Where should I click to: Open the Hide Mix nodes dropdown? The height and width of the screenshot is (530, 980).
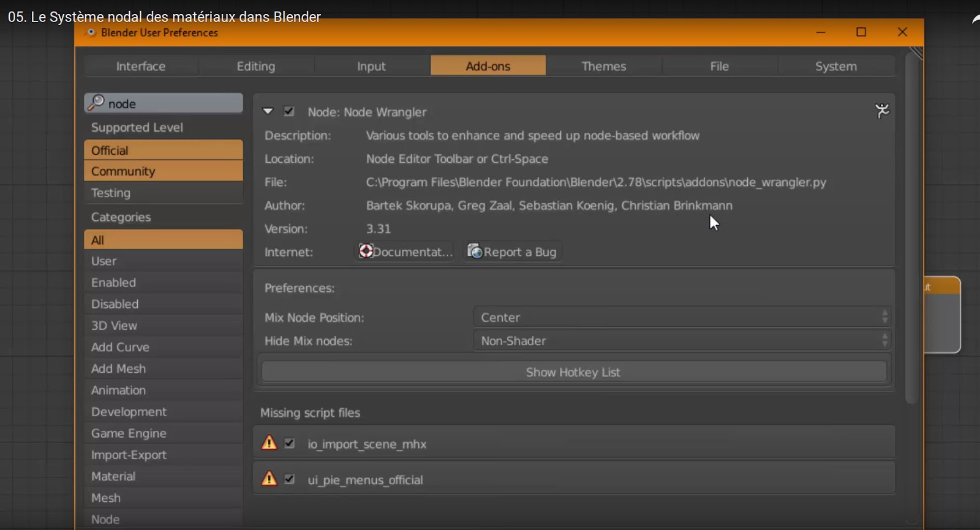pos(682,340)
